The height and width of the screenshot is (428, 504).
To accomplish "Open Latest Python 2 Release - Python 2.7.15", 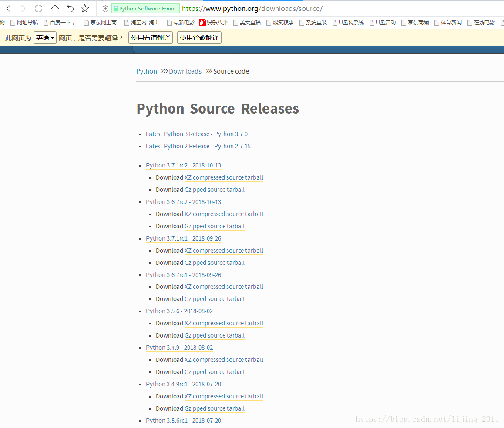I will pos(198,146).
